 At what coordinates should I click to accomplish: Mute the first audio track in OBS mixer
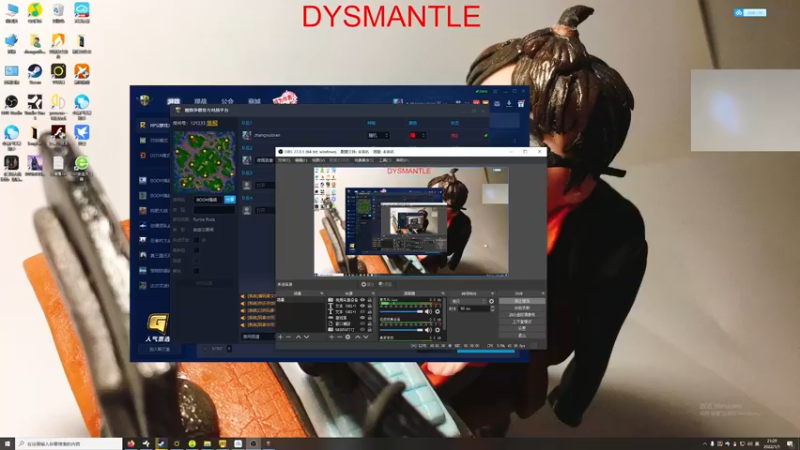coord(428,311)
